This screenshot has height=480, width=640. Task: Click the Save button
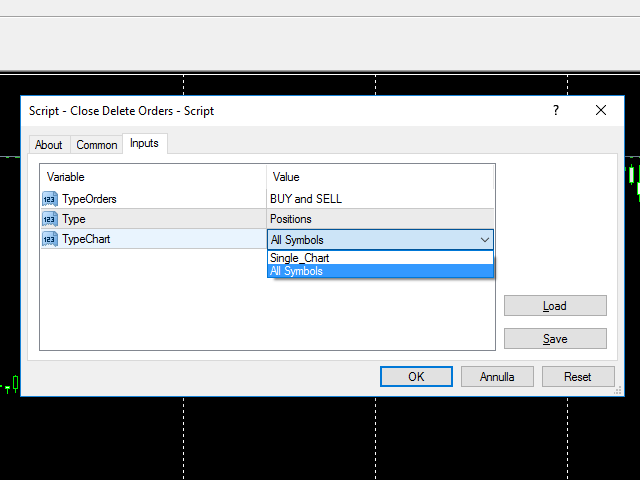(555, 339)
